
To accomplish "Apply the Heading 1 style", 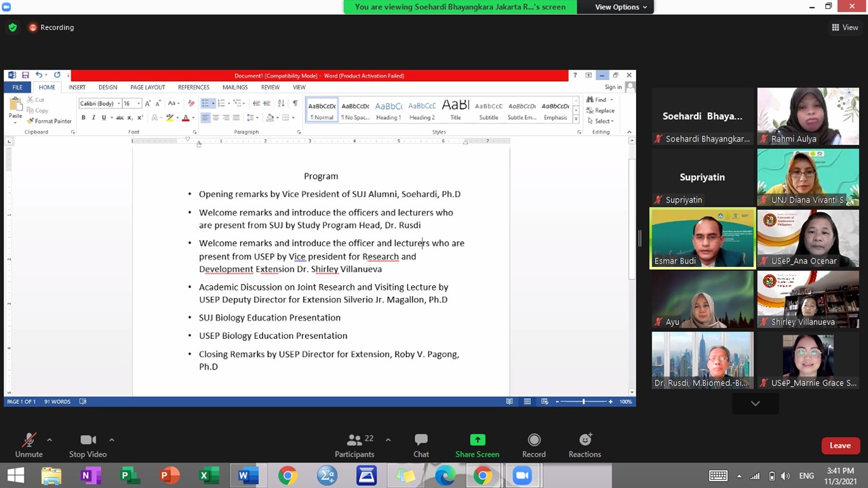I will click(x=389, y=110).
